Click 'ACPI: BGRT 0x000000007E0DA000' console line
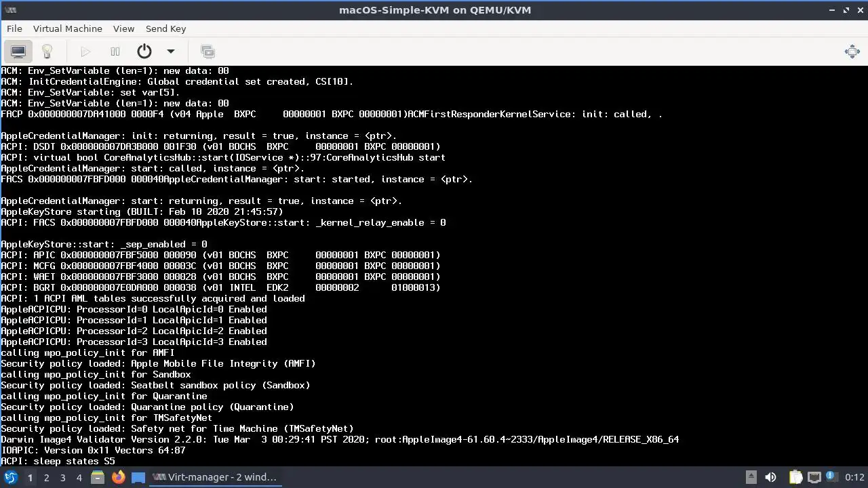The width and height of the screenshot is (868, 488). 220,288
